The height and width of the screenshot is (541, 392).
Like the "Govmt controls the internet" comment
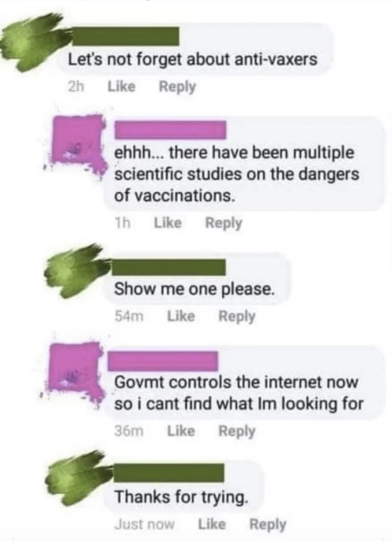(x=181, y=431)
